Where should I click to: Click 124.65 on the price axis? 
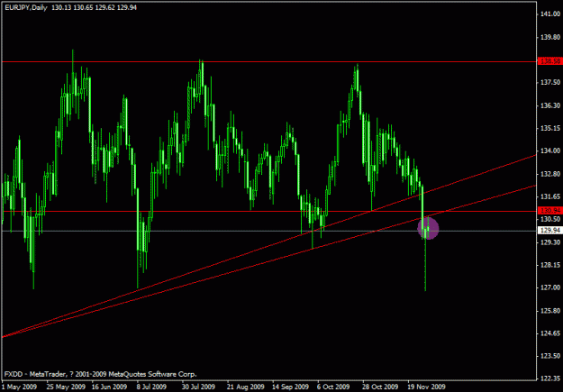(x=550, y=333)
